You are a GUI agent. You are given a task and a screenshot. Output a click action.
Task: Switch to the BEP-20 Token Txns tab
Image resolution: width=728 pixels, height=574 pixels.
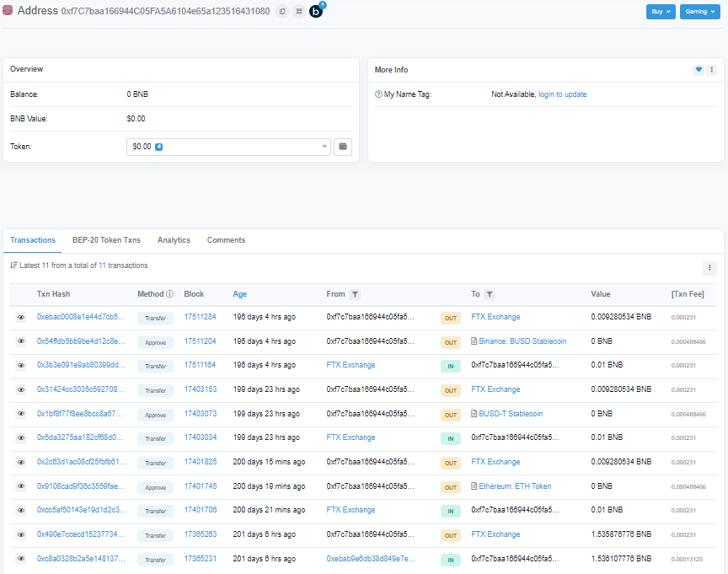tap(106, 240)
